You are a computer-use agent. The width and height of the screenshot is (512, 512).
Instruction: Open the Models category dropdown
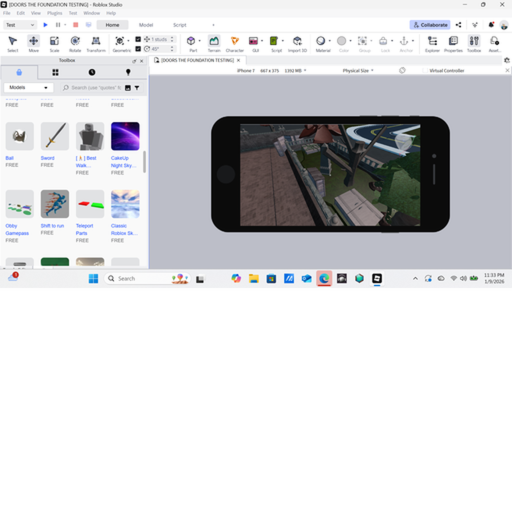pos(28,87)
